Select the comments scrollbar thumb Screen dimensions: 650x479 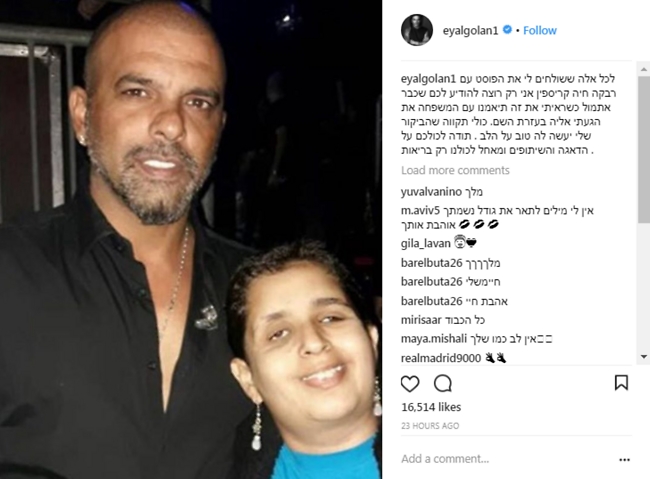coord(644,149)
